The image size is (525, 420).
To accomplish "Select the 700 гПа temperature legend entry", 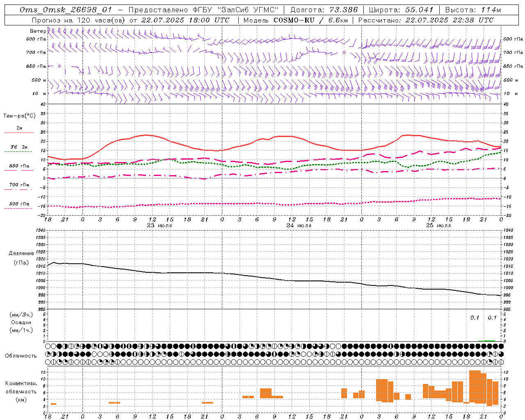I will coord(19,185).
